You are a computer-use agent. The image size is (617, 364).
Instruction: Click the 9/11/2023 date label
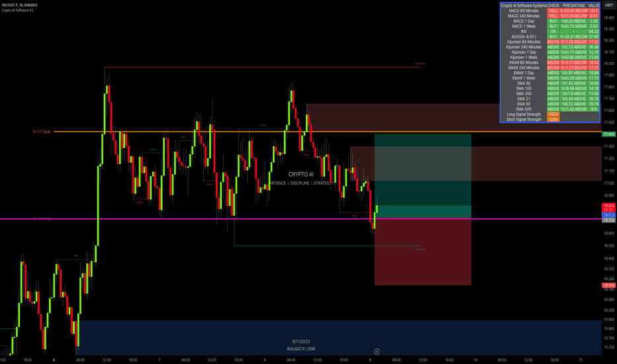tap(301, 341)
